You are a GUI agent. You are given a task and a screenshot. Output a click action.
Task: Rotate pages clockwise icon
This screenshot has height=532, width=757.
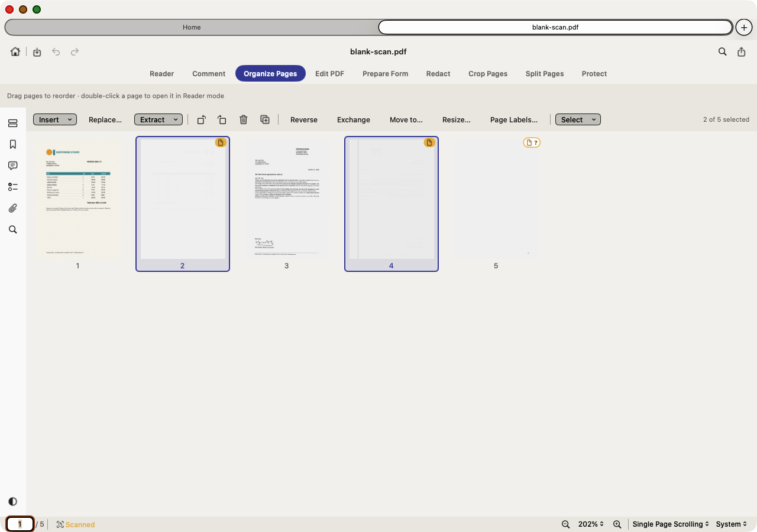pyautogui.click(x=222, y=119)
